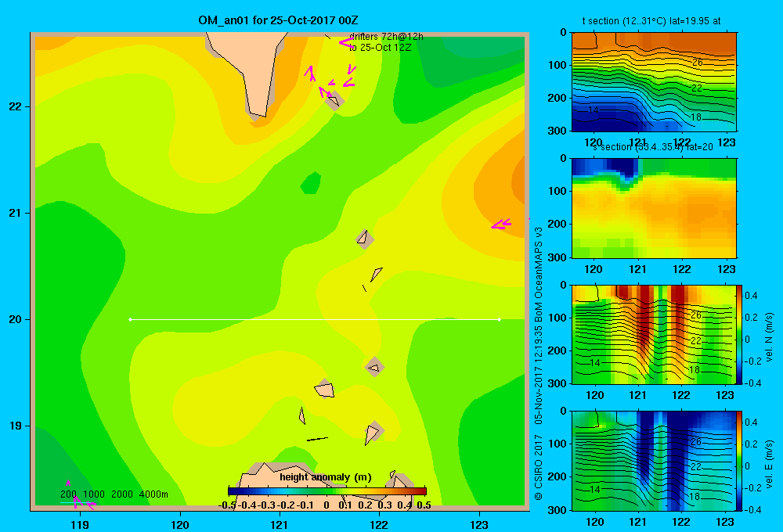
Task: Open the northward velocity section plot
Action: click(x=654, y=334)
